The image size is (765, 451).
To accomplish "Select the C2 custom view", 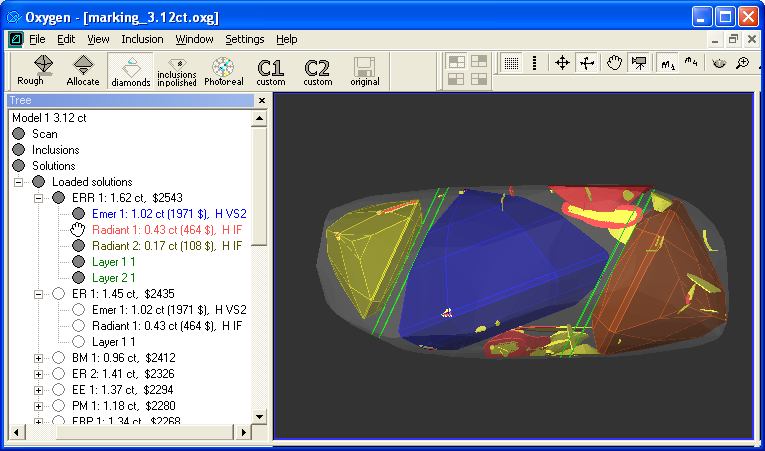I will (317, 69).
